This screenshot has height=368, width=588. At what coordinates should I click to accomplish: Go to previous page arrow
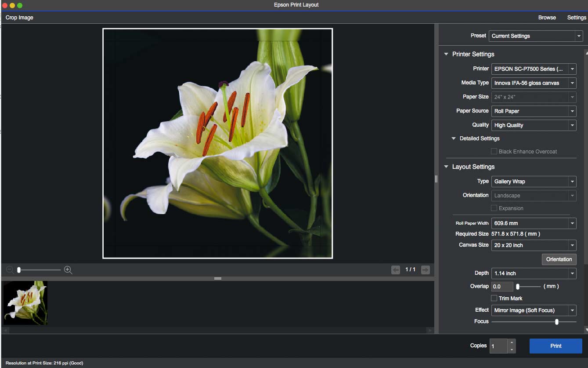click(x=396, y=270)
